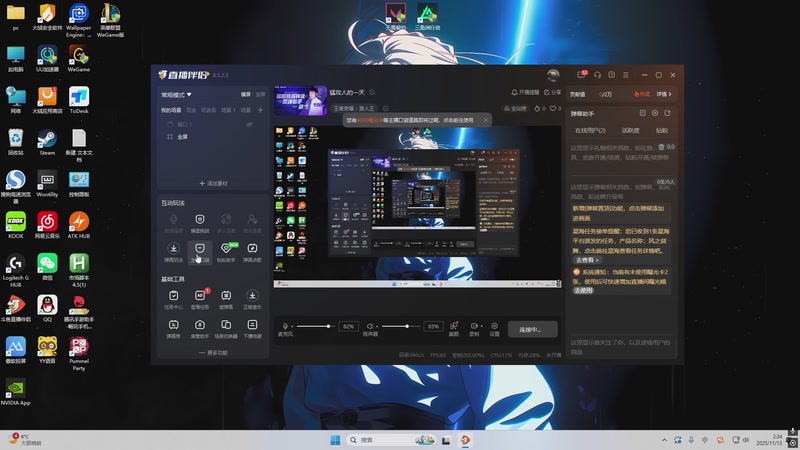Switch to 横屏 landscape mode

click(246, 94)
